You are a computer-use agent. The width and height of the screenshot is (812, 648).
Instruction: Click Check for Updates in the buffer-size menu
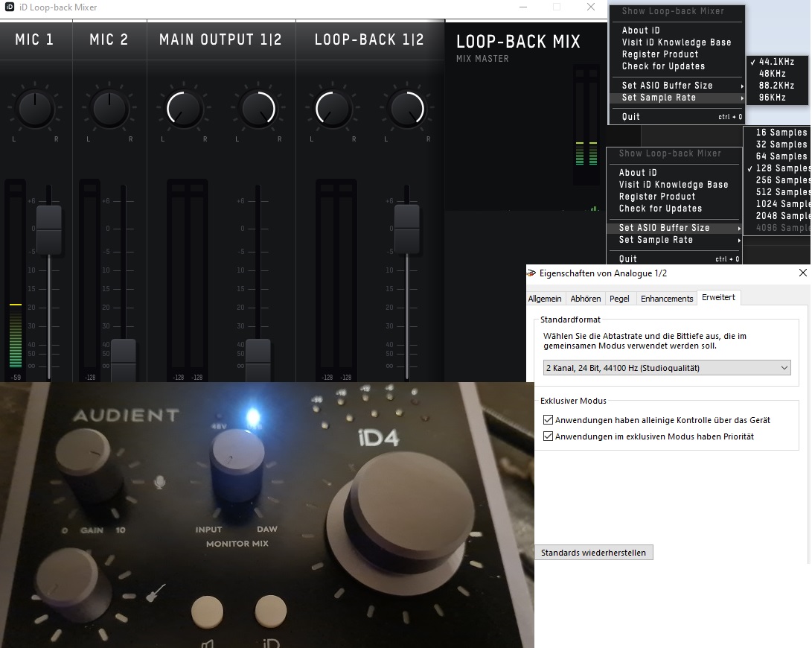pos(674,209)
